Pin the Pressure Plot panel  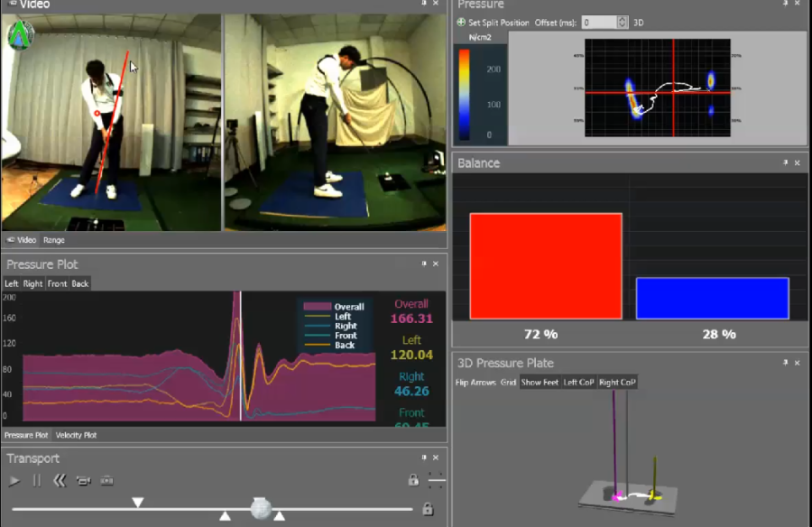click(424, 264)
